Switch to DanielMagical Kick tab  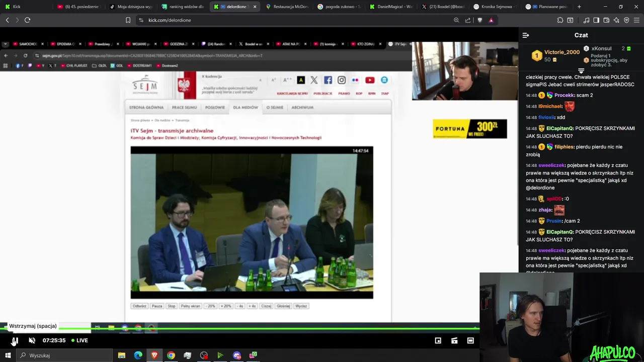click(x=391, y=7)
